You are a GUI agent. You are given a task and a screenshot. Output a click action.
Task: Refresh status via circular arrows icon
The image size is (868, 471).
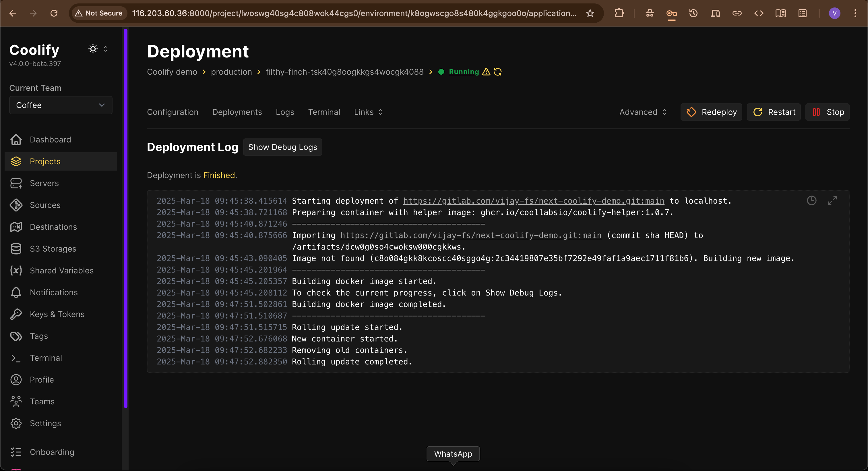(498, 72)
